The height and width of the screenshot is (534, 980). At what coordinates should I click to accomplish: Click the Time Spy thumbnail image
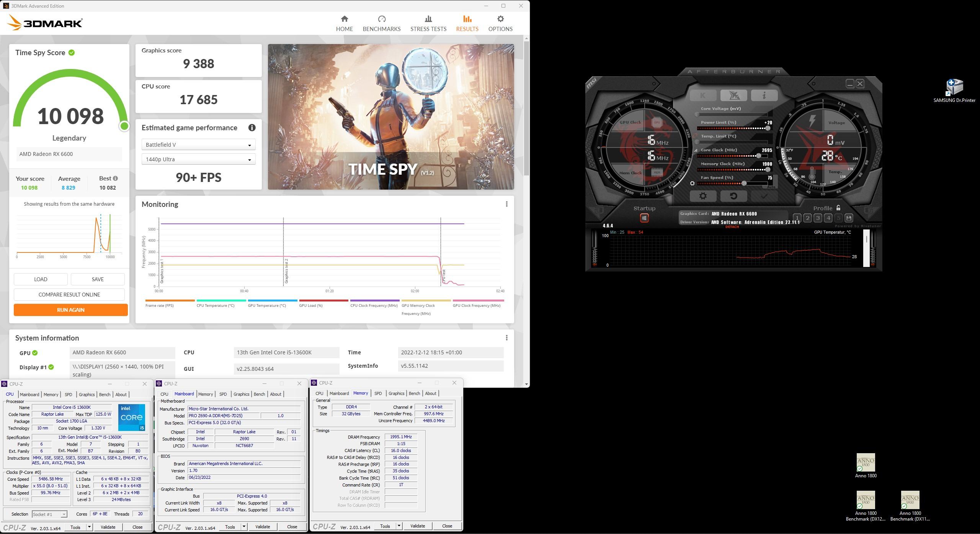pyautogui.click(x=391, y=117)
